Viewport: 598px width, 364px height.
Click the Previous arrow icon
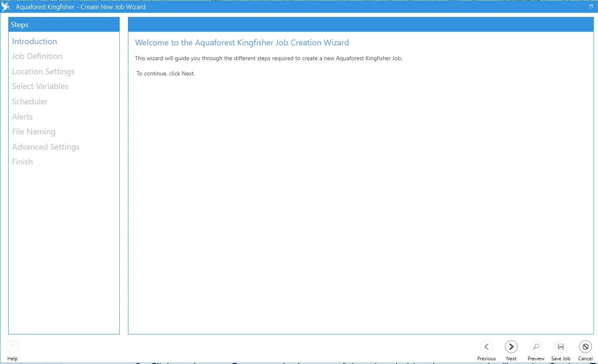(x=486, y=347)
